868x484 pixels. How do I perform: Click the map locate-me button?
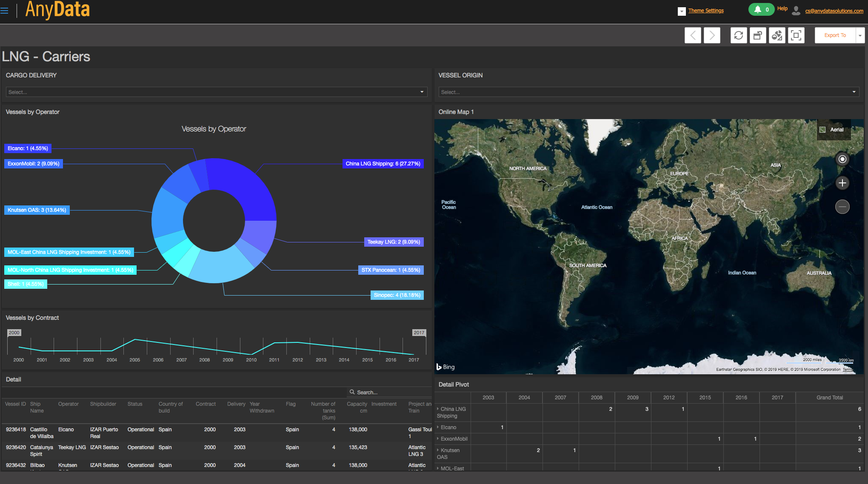pos(842,159)
